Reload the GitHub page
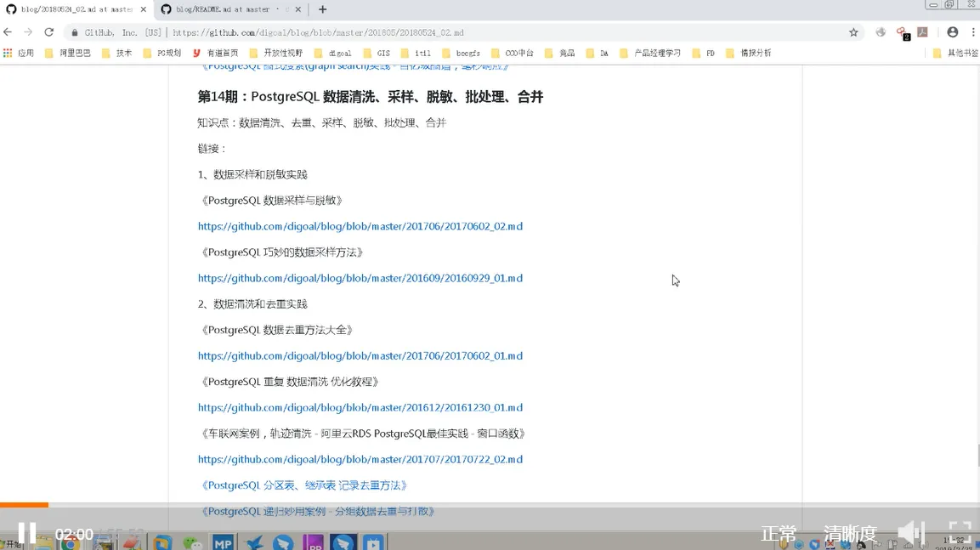980x550 pixels. 48,31
